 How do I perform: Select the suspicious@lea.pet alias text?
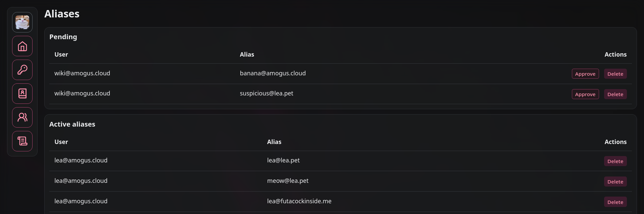pyautogui.click(x=266, y=93)
